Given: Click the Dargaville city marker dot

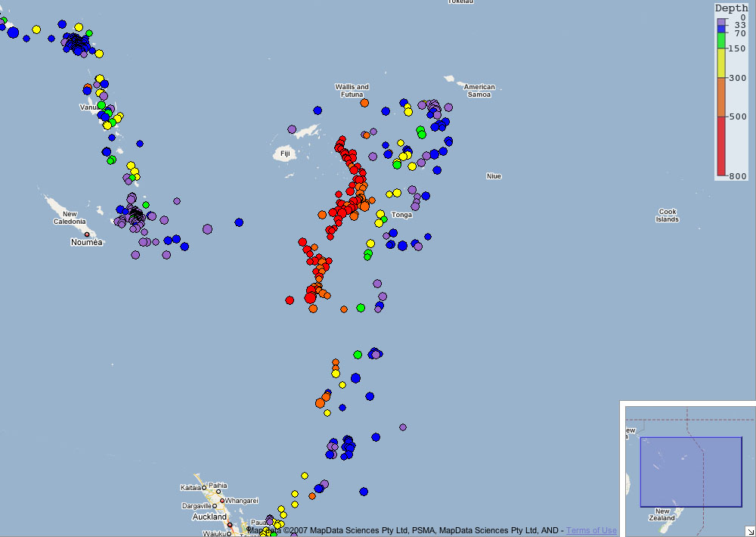Looking at the screenshot, I should [x=215, y=506].
